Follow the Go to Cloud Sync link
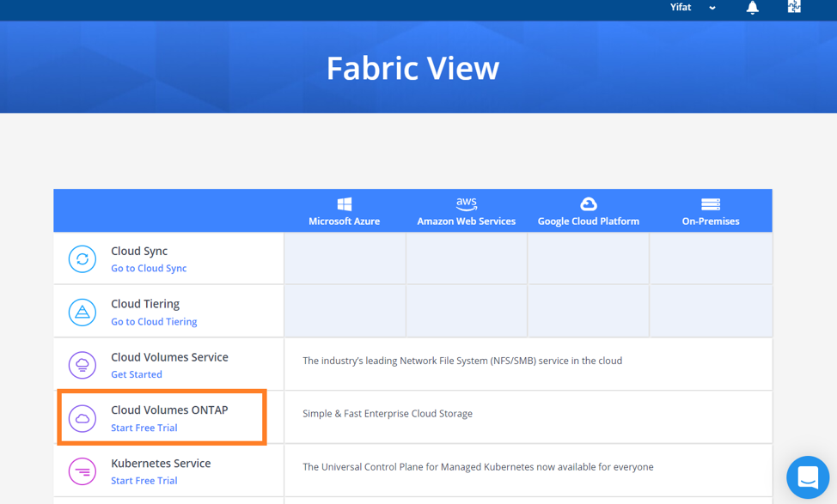 pyautogui.click(x=149, y=269)
